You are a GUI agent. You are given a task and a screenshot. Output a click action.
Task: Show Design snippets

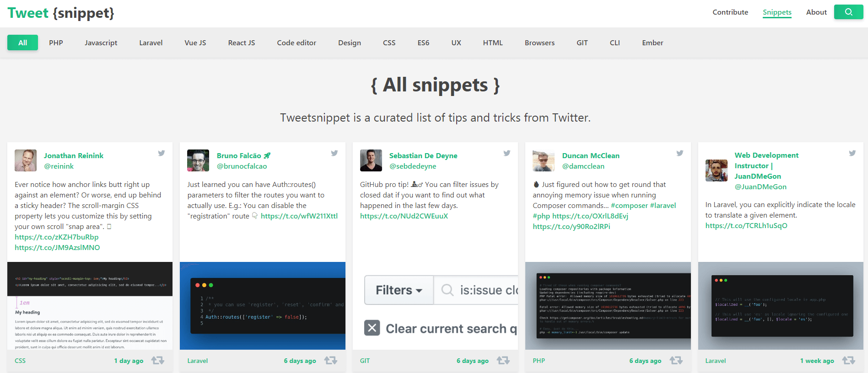[x=350, y=43]
